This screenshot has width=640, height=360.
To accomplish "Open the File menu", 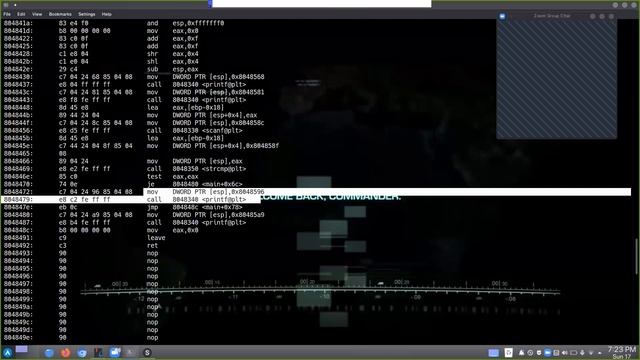I will point(7,14).
